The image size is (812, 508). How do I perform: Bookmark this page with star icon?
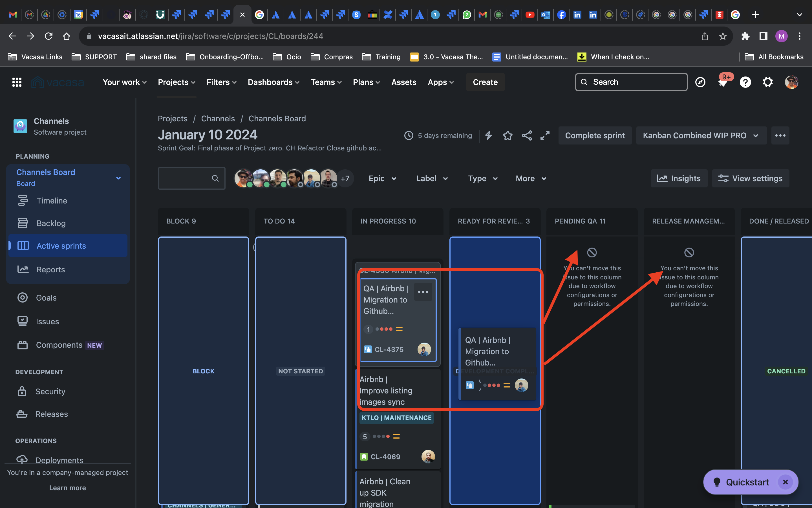723,36
